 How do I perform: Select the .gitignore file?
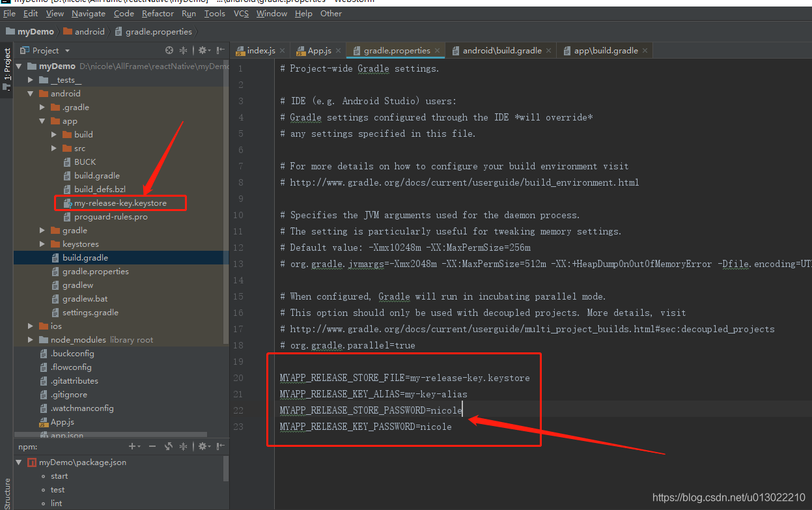tap(68, 394)
